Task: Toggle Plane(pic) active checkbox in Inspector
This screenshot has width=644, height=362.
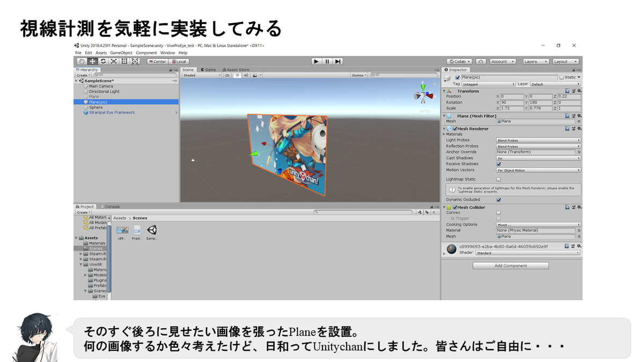Action: coord(457,77)
